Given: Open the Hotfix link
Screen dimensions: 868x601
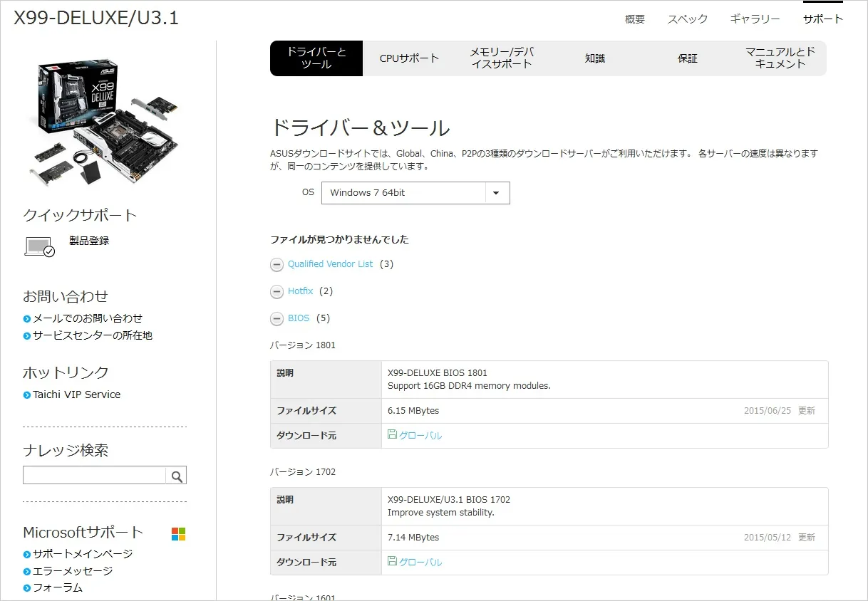Looking at the screenshot, I should coord(300,291).
